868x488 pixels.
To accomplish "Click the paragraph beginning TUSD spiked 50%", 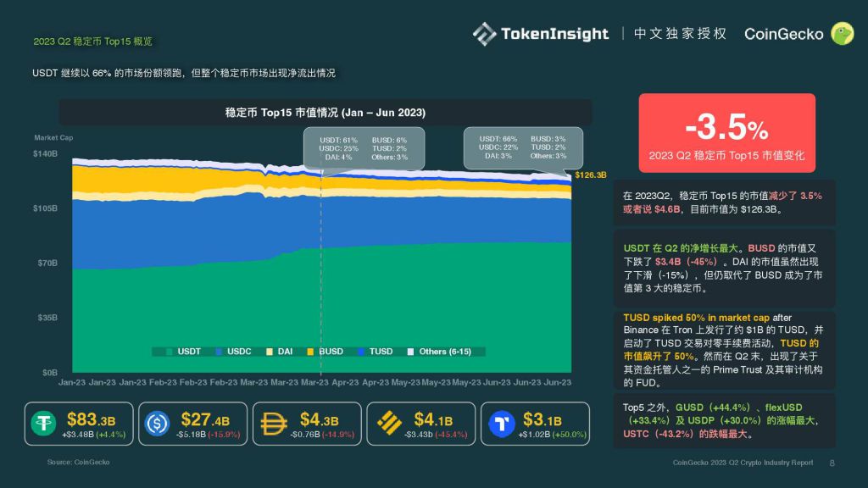I will pos(723,350).
